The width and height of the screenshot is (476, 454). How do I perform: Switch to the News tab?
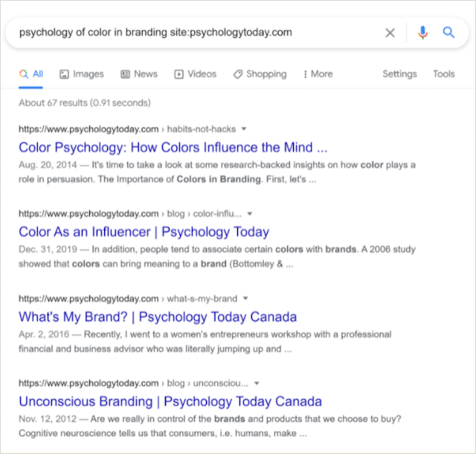click(x=139, y=74)
